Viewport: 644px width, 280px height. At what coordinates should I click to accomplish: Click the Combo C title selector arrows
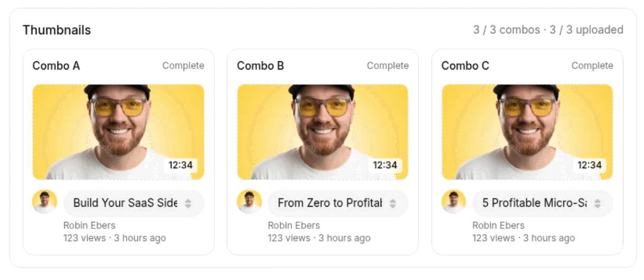pos(598,204)
